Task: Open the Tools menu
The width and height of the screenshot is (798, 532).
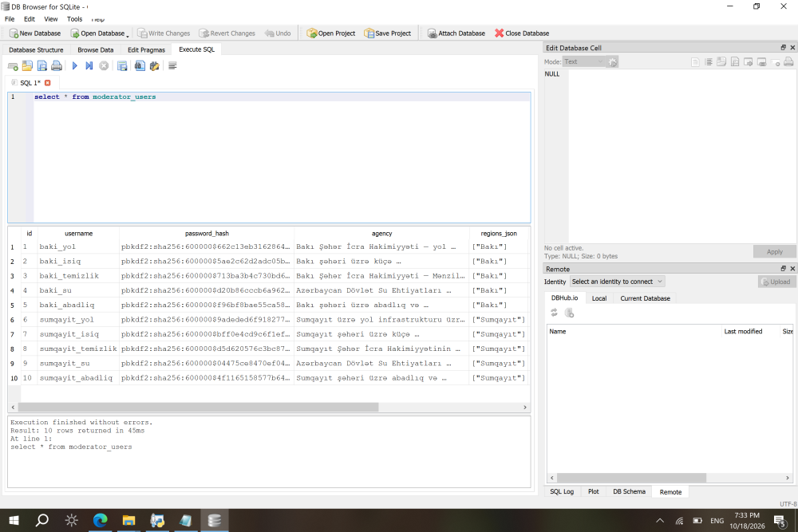Action: coord(74,19)
